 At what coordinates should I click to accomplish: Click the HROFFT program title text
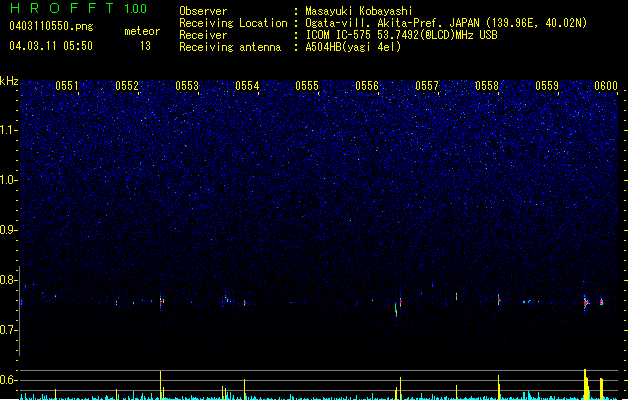pyautogui.click(x=62, y=8)
